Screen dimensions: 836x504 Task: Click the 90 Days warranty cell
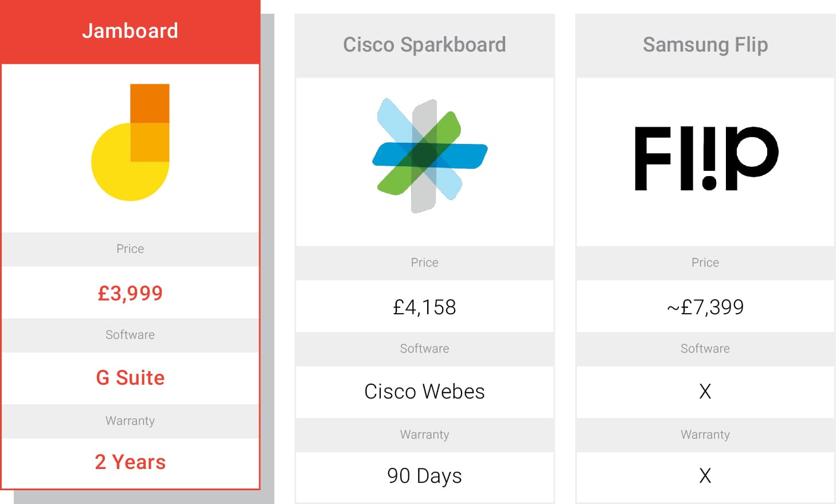pos(424,476)
